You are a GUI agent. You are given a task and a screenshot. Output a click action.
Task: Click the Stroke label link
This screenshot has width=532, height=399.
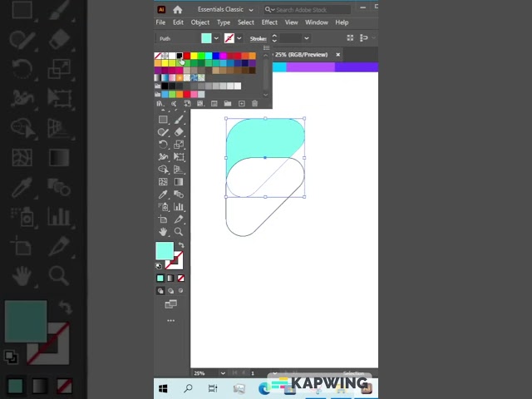(259, 39)
